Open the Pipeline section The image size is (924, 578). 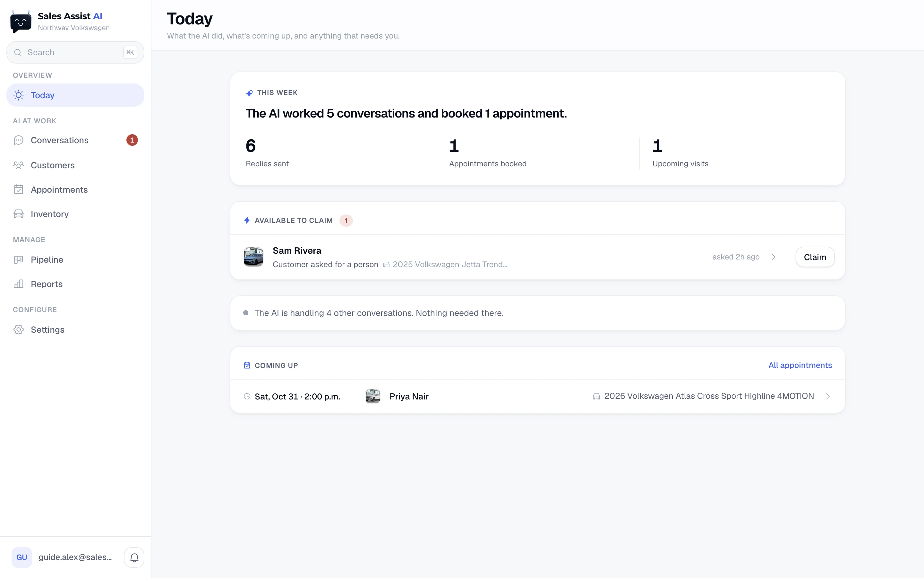click(75, 259)
